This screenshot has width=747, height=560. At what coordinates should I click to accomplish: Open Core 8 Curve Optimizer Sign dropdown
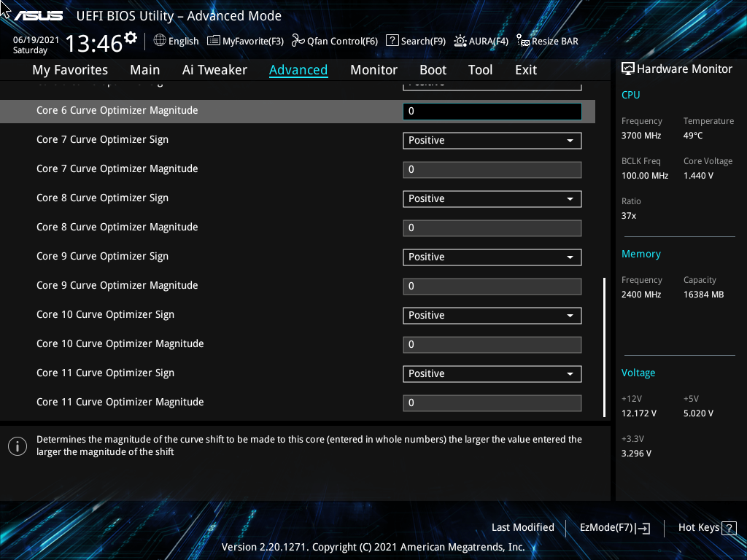[x=492, y=198]
